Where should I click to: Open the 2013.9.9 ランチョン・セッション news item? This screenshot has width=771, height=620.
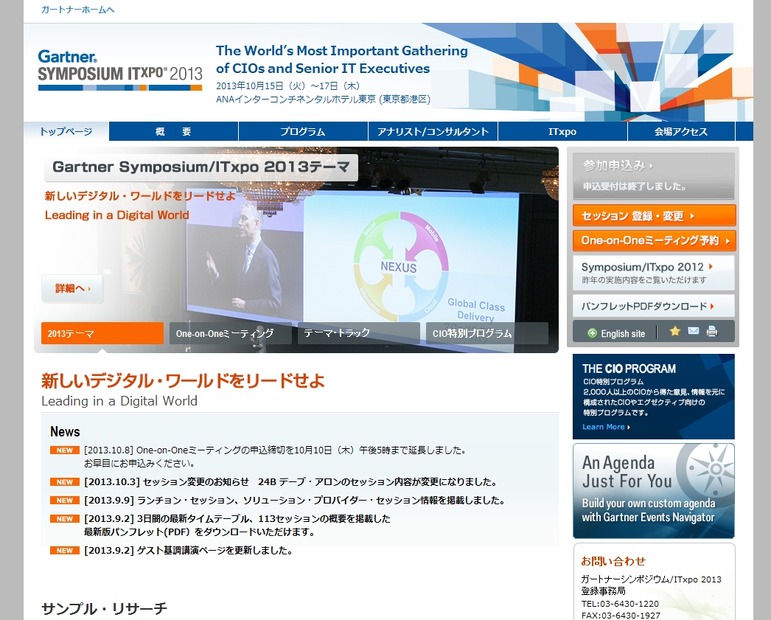pos(295,500)
